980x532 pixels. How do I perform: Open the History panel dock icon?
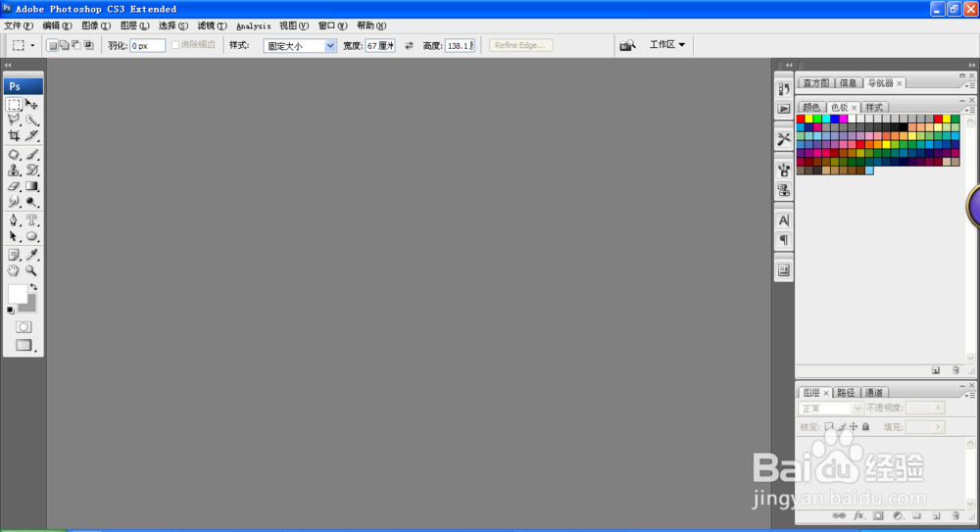pyautogui.click(x=784, y=89)
